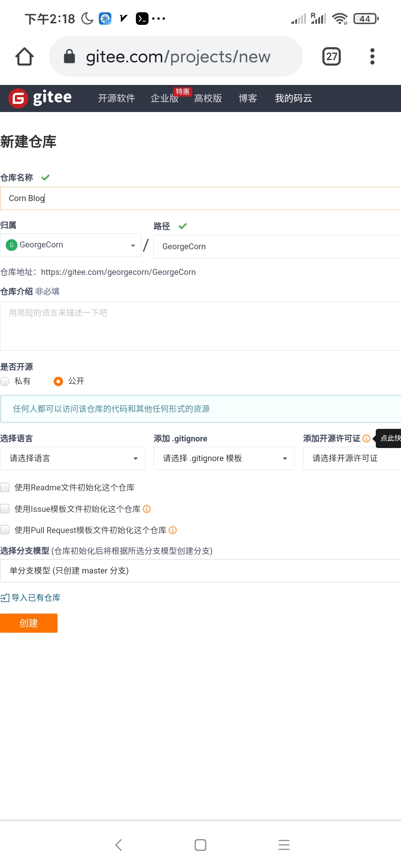Click the 导入已有仓库 link

(x=30, y=598)
